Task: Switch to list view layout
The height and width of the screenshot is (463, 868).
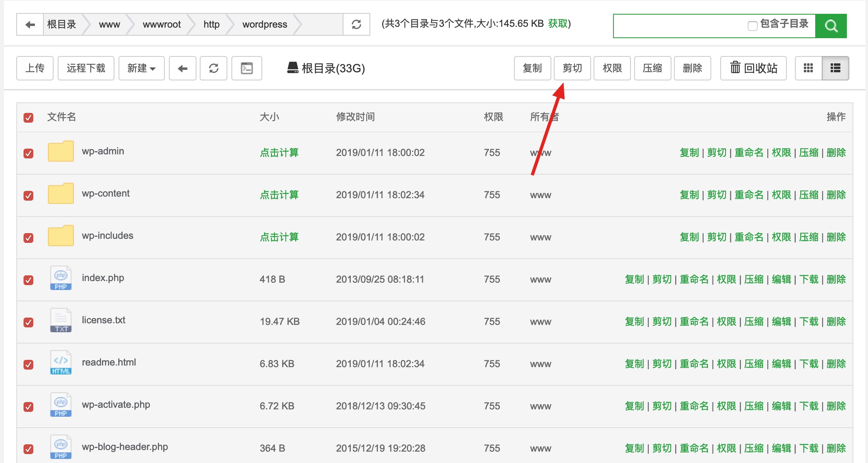Action: (x=835, y=68)
